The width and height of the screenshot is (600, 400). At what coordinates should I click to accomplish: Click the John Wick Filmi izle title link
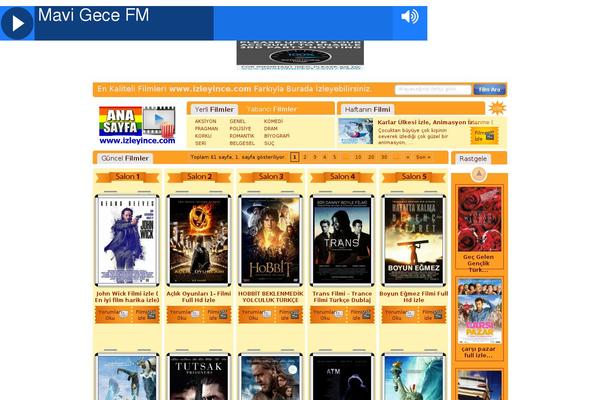127,297
